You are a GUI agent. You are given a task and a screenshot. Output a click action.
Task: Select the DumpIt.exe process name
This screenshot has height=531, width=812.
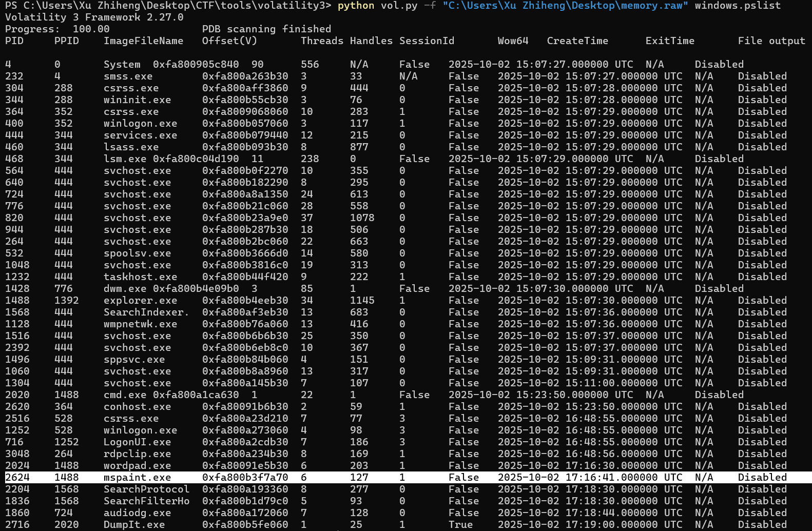tap(134, 525)
